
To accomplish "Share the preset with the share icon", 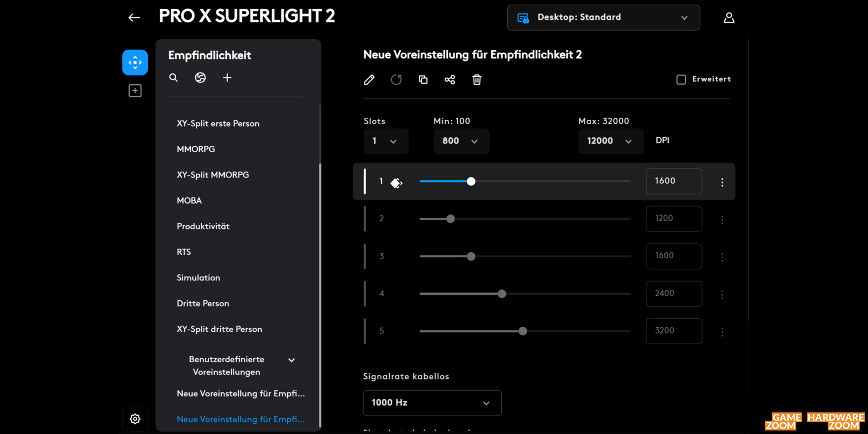I will [x=450, y=79].
